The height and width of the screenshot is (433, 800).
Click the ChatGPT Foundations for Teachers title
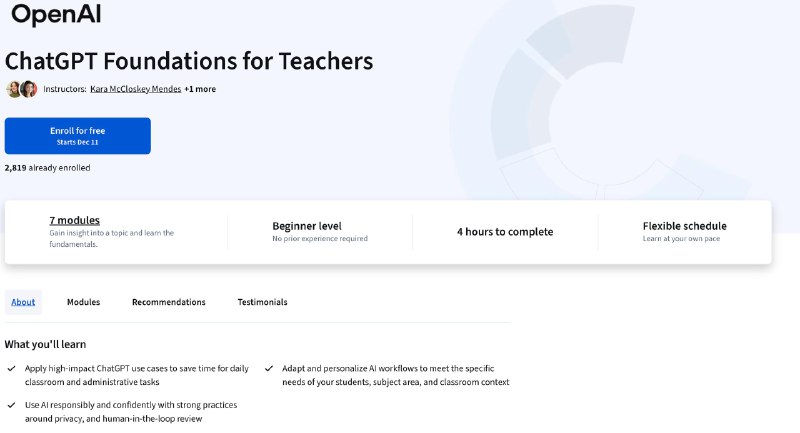(189, 60)
